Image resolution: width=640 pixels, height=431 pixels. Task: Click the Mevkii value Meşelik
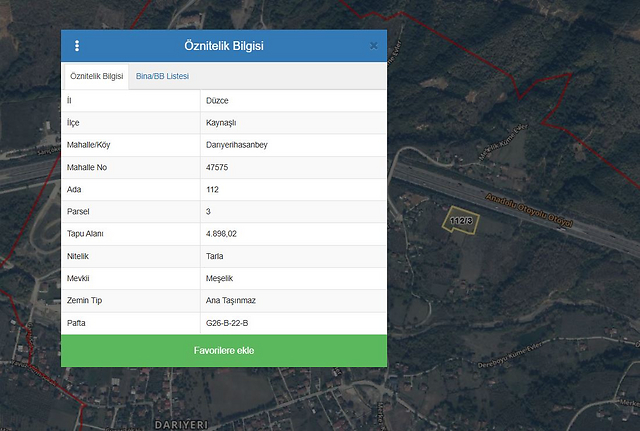(x=219, y=278)
